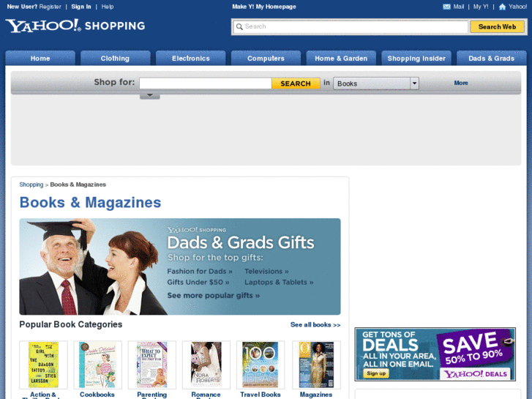Click the Cookbooks category link
This screenshot has width=532, height=399.
(x=97, y=395)
